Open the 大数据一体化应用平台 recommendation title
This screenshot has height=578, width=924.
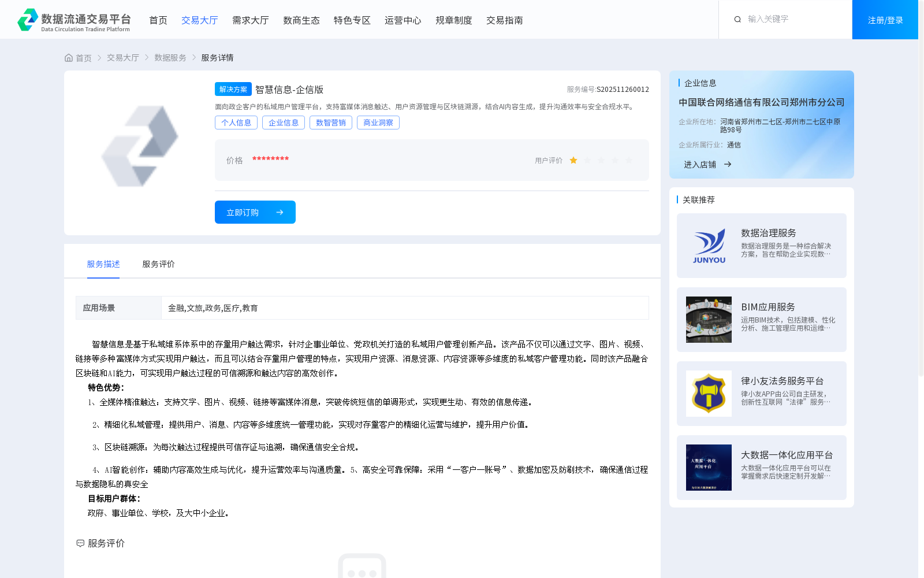coord(787,455)
